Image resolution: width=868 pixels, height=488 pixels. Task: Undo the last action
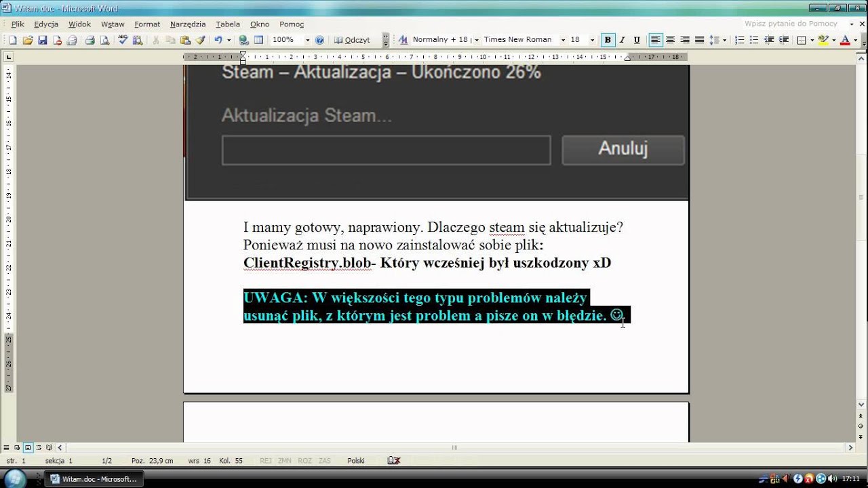(x=218, y=40)
